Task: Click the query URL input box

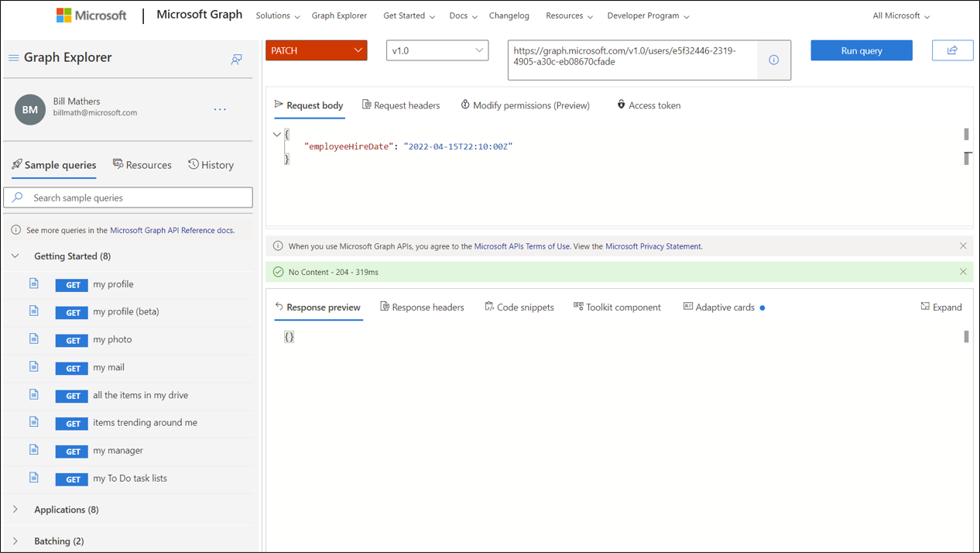Action: pos(632,60)
